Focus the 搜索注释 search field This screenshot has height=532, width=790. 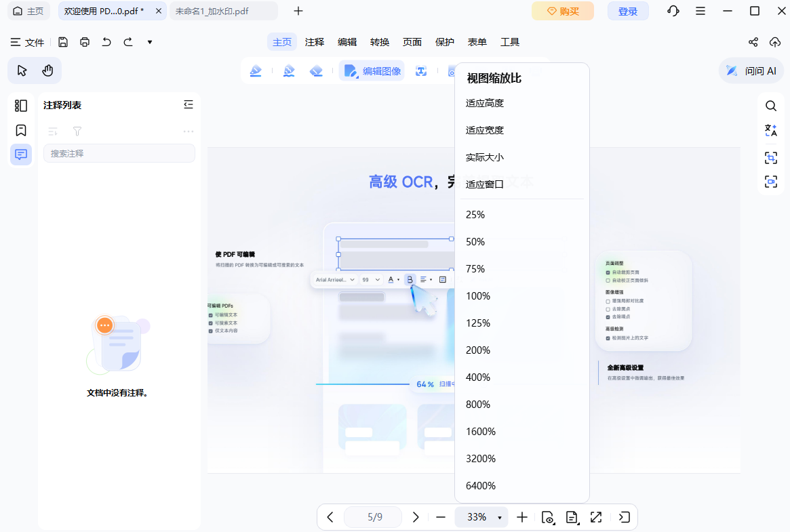point(119,154)
